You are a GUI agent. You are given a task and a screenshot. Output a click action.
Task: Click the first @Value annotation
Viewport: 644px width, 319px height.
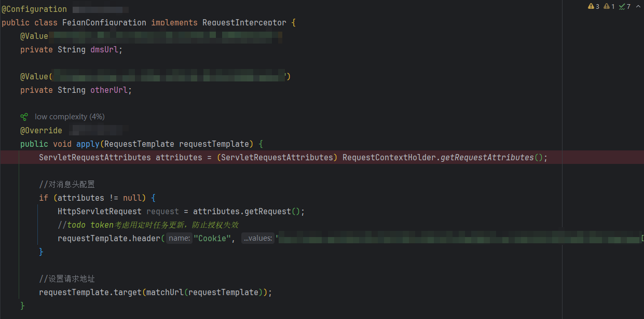click(x=34, y=36)
